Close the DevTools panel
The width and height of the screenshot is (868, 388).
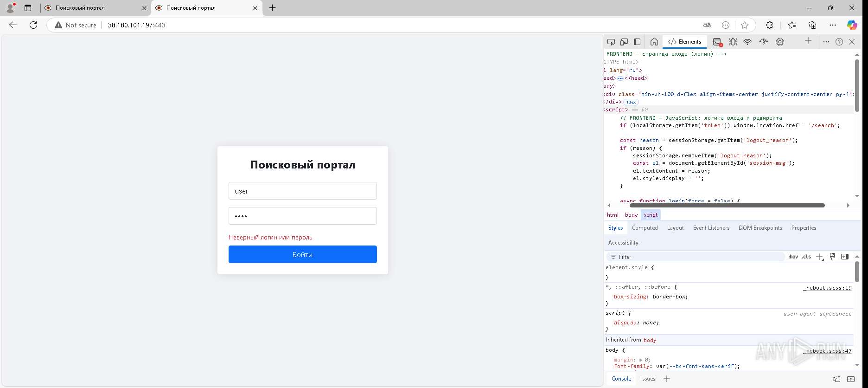852,42
